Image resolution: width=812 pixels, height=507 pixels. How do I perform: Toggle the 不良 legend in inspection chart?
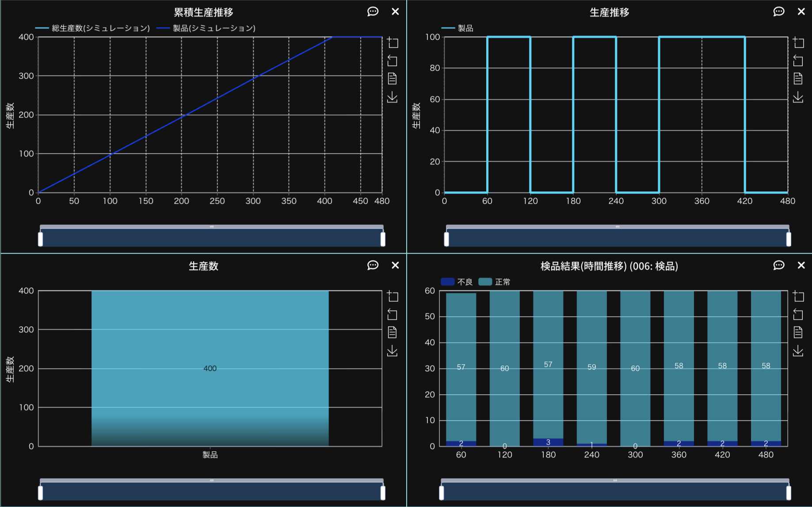[457, 282]
